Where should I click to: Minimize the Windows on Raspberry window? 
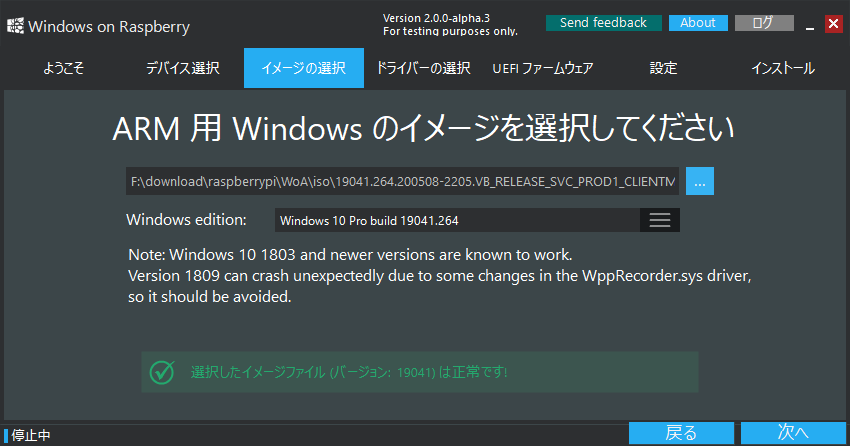pos(810,24)
